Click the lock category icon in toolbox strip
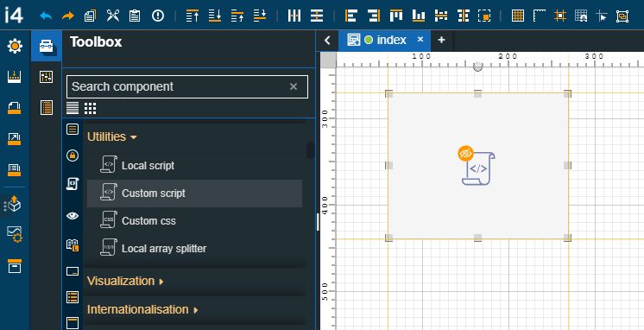 point(73,155)
